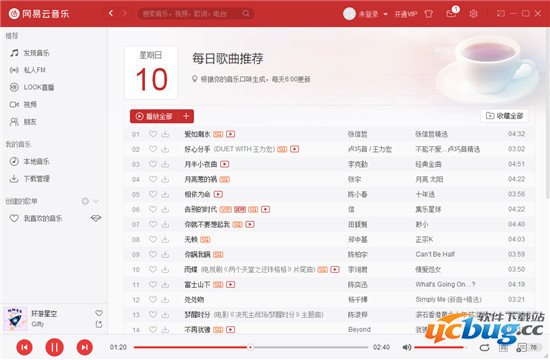Viewport: 550px width, 360px height.
Task: Like the song 你瞒我瞒 with heart
Action: click(153, 255)
